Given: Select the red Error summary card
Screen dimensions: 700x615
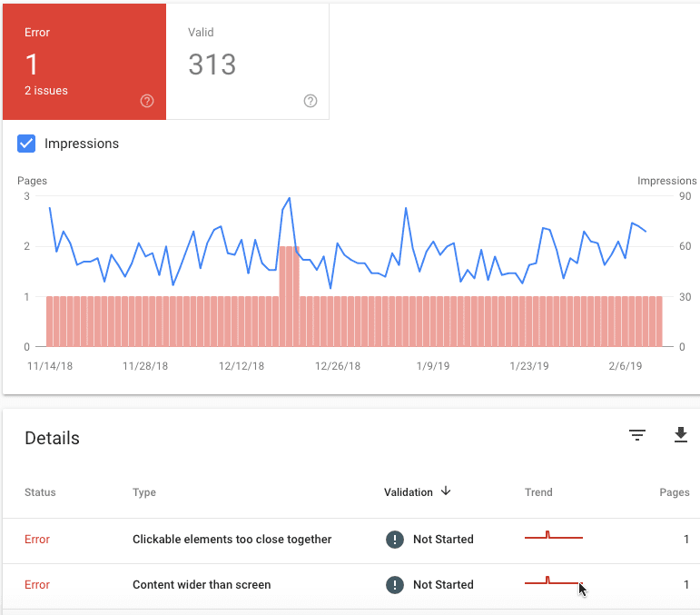Looking at the screenshot, I should tap(84, 62).
